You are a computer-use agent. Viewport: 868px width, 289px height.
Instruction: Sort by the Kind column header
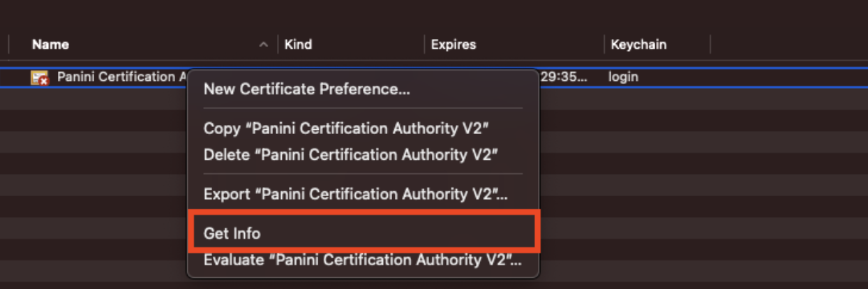[x=298, y=45]
